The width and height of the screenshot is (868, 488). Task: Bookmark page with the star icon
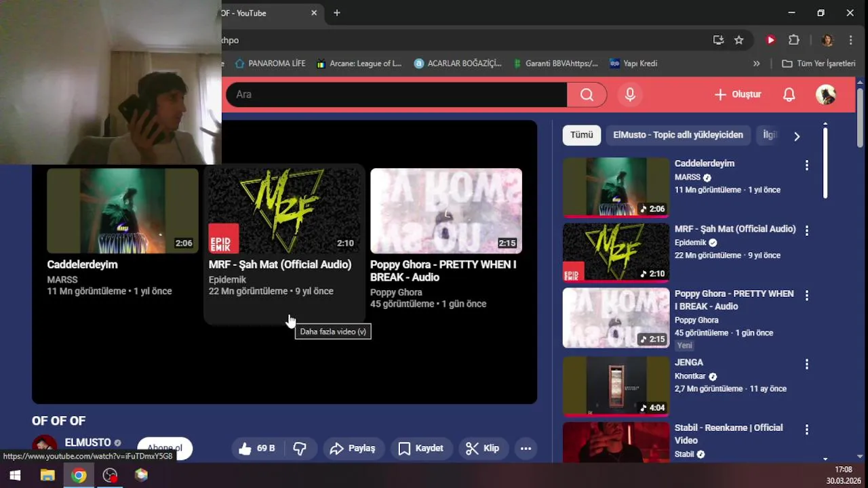pyautogui.click(x=739, y=40)
